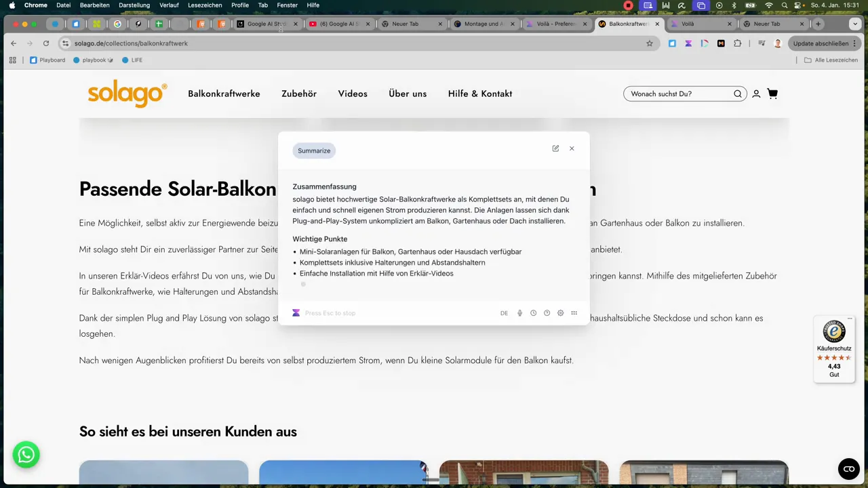Activate the microphone icon in the Voilà toolbar

[x=519, y=312]
